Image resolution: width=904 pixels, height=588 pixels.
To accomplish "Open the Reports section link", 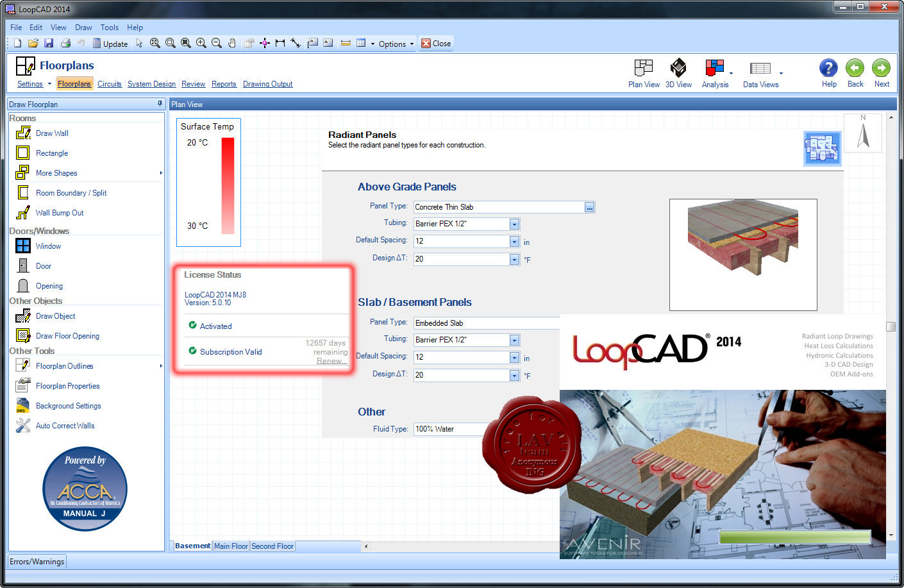I will [x=224, y=84].
